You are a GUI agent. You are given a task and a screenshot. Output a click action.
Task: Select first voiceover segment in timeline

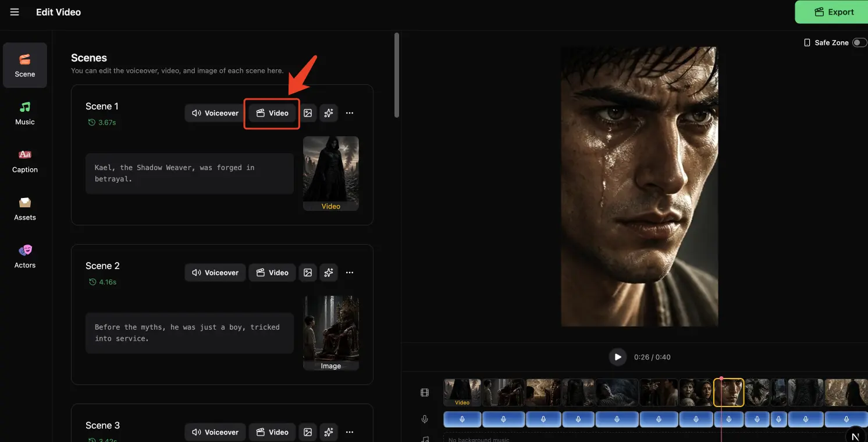click(463, 419)
